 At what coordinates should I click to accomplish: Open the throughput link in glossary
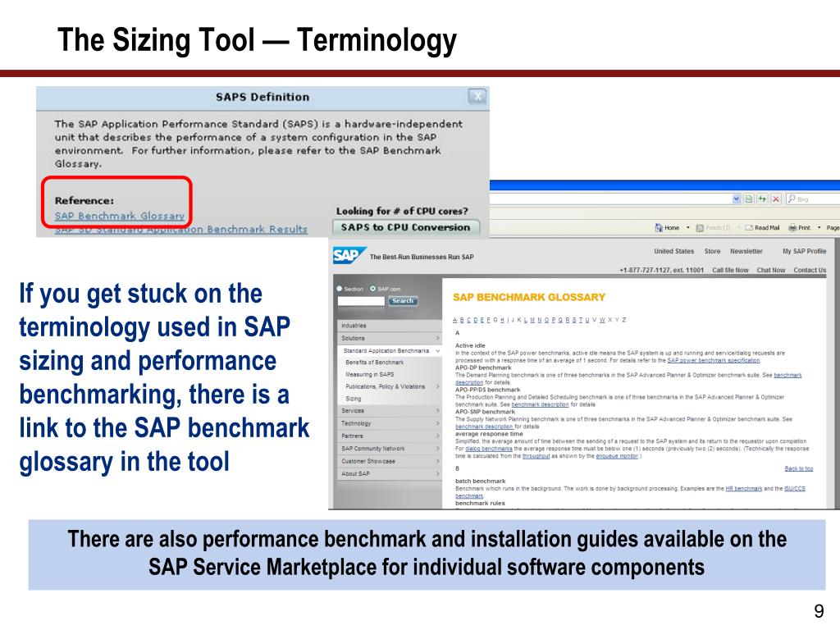click(x=536, y=456)
